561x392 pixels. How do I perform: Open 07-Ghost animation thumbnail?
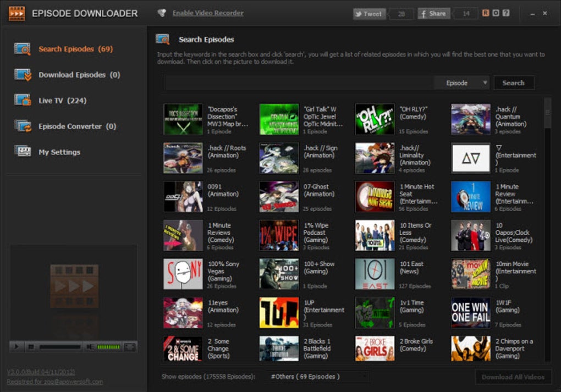point(279,196)
